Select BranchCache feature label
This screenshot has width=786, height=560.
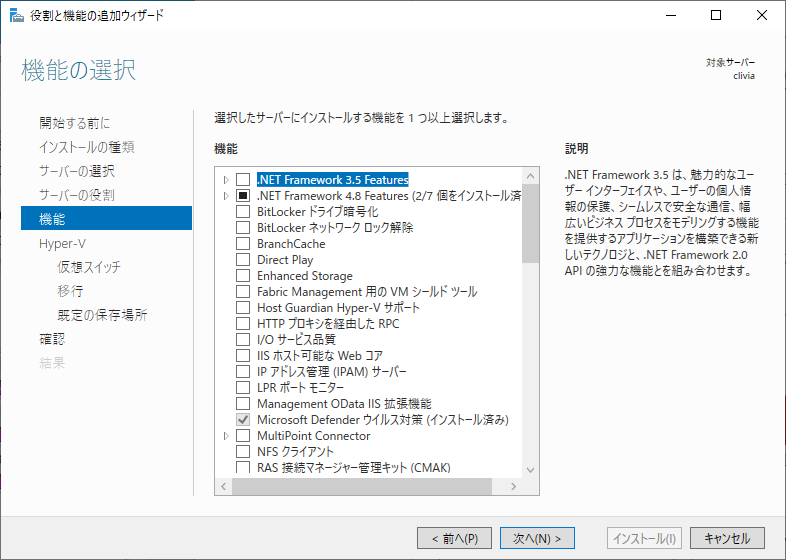coord(291,244)
